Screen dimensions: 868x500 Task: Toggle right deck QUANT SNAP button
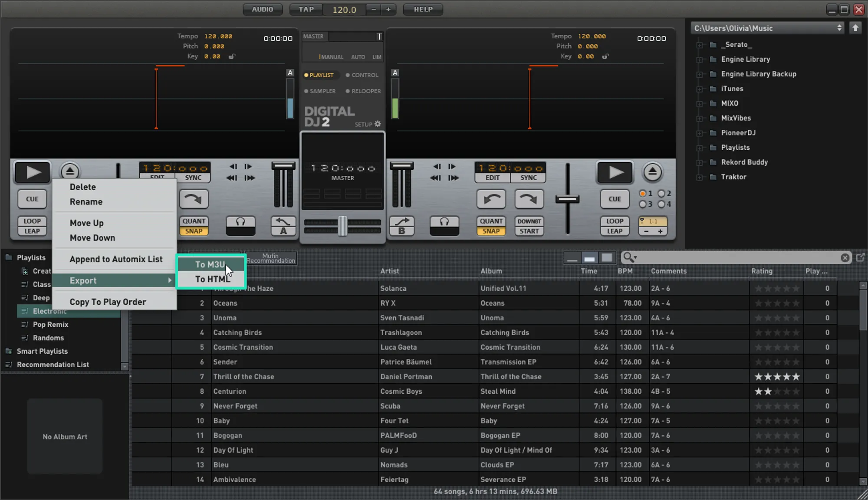tap(491, 226)
